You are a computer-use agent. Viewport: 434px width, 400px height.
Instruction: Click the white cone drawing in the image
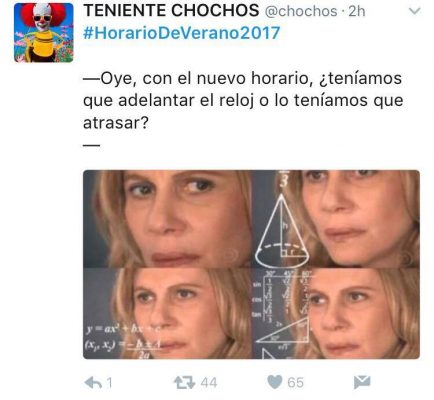click(282, 230)
